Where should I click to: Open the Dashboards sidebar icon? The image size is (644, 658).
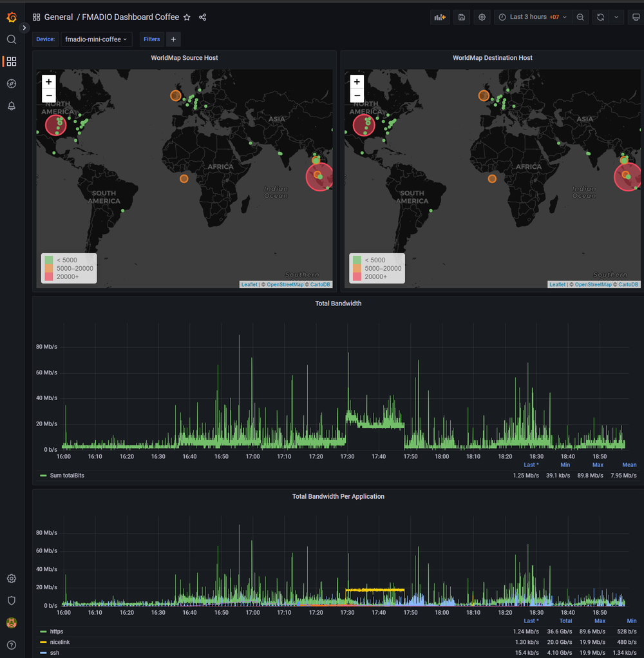(x=12, y=62)
